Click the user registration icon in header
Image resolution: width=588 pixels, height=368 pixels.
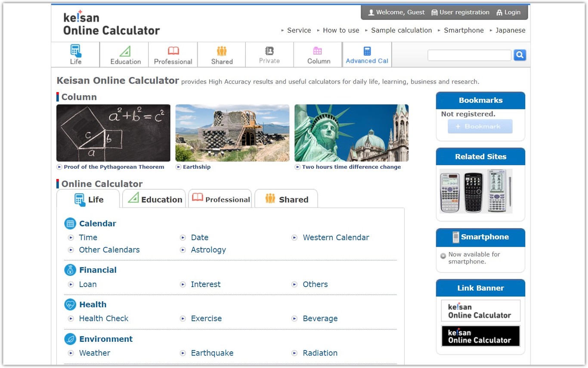[x=434, y=12]
